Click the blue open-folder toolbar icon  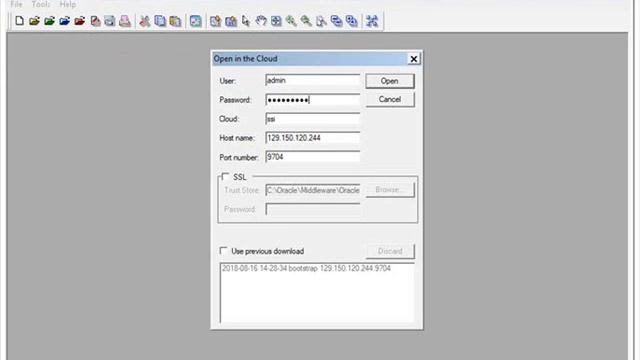click(64, 20)
